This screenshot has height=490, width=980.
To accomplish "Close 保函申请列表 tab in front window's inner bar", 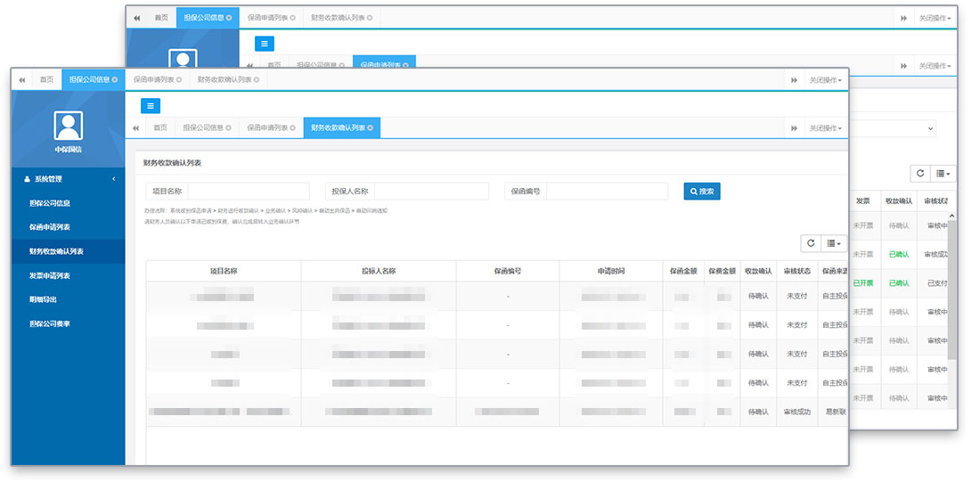I will tap(292, 128).
